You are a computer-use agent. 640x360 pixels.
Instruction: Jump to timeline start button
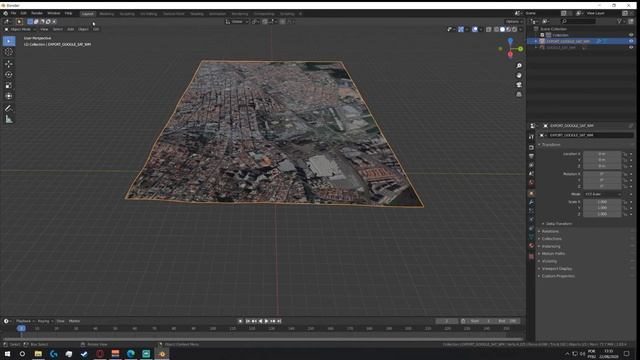click(x=248, y=321)
